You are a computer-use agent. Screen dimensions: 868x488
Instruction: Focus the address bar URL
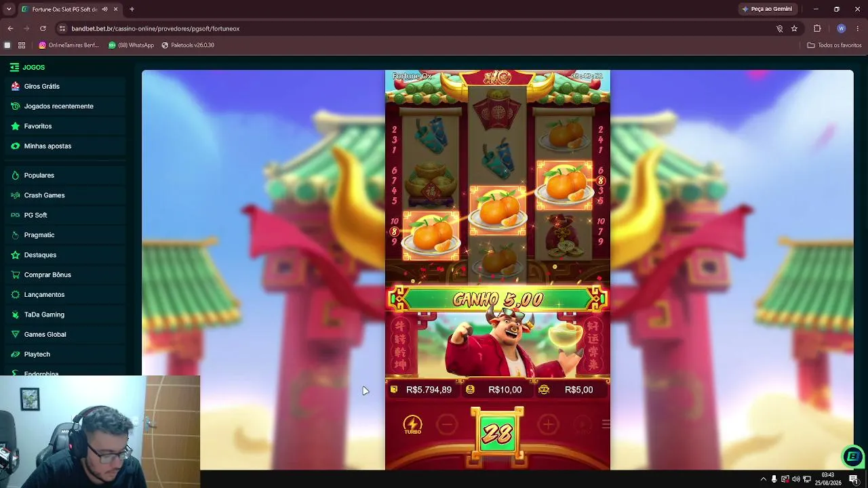(x=155, y=28)
